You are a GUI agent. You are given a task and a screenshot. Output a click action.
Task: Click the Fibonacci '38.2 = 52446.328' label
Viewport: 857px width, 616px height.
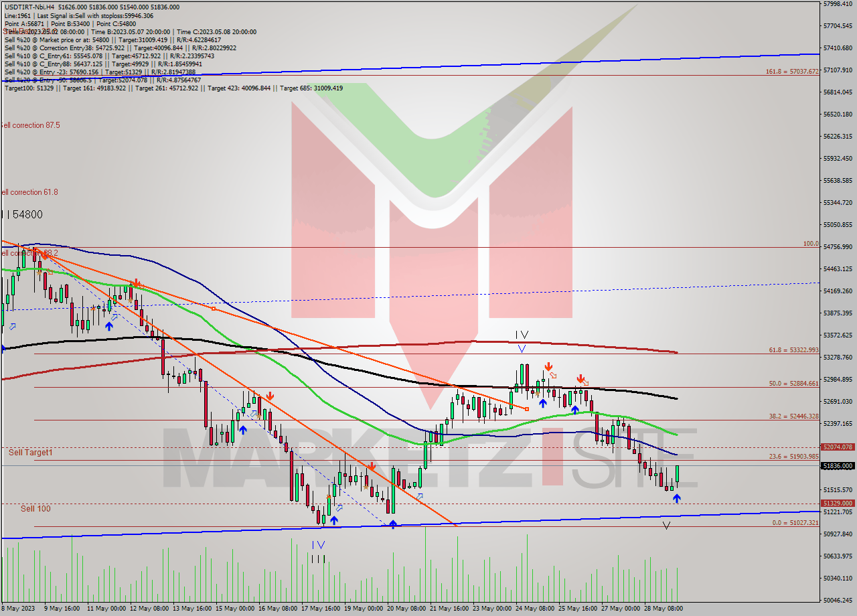(793, 416)
